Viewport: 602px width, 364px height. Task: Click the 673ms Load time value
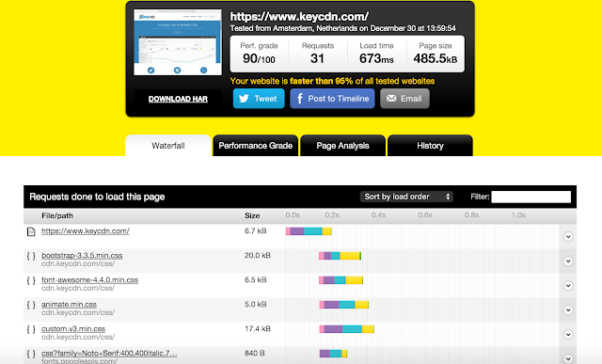click(x=376, y=58)
